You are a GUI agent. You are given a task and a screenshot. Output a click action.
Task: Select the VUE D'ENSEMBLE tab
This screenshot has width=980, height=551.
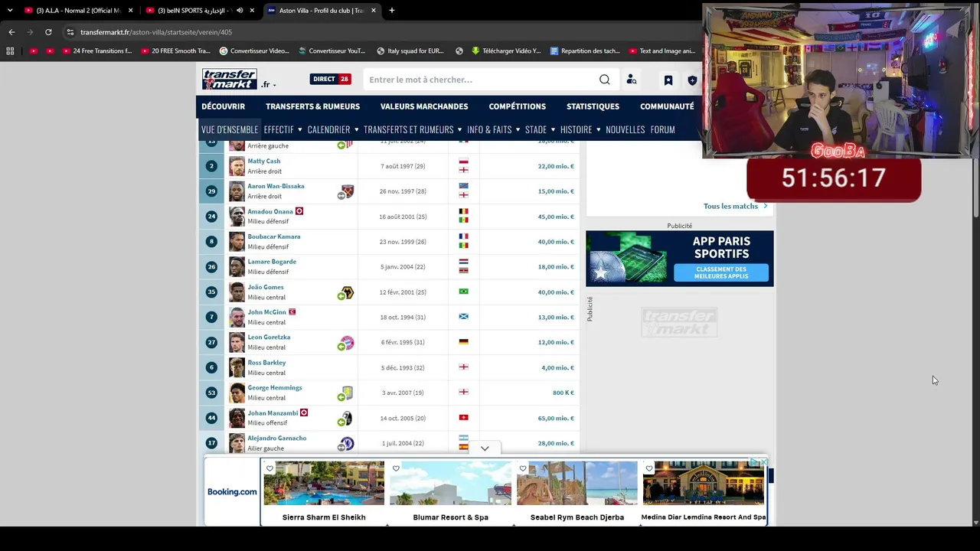point(230,129)
